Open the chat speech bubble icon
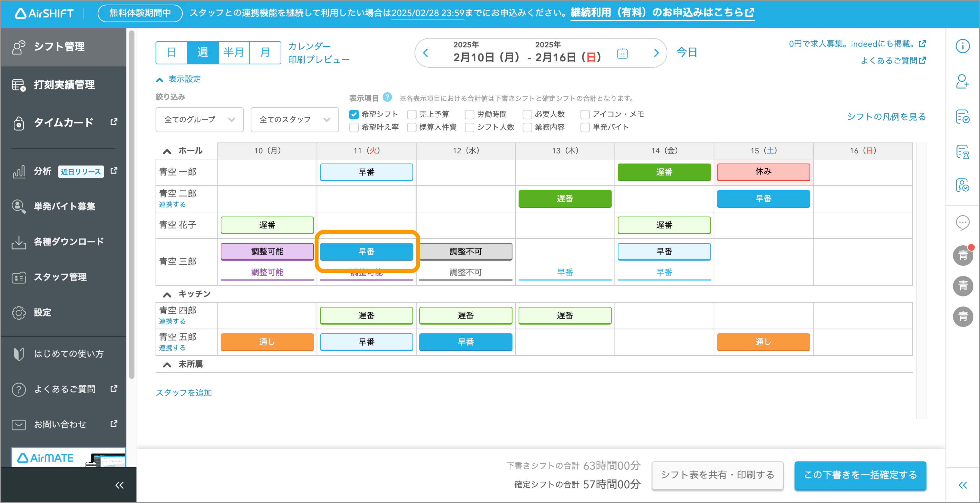The height and width of the screenshot is (503, 980). [962, 222]
